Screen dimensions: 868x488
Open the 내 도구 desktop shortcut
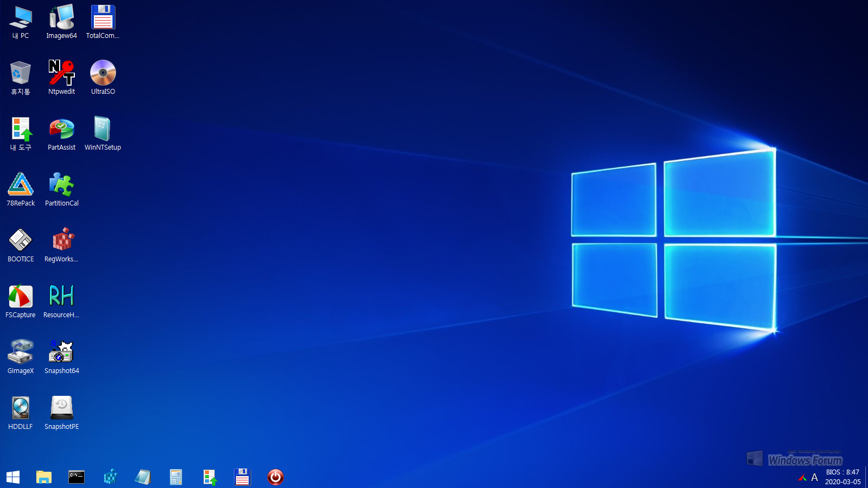(x=21, y=134)
